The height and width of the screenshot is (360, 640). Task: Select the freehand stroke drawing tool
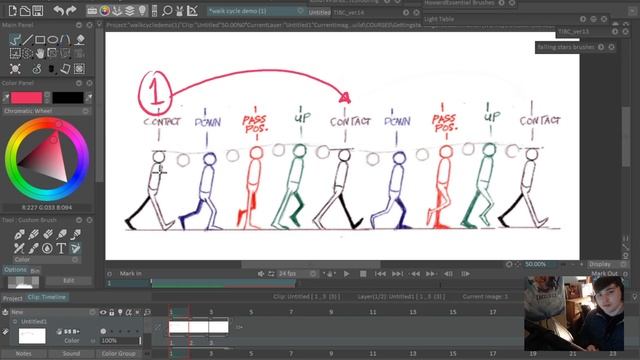15,40
